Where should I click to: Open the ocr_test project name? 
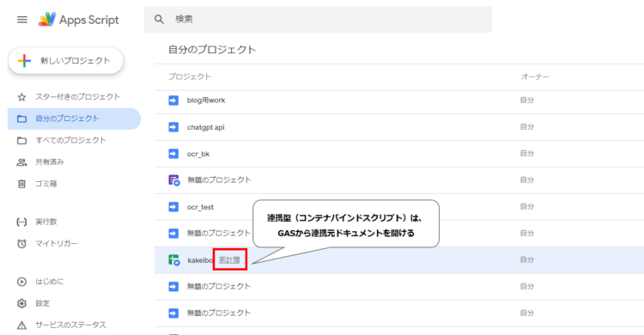tap(200, 207)
